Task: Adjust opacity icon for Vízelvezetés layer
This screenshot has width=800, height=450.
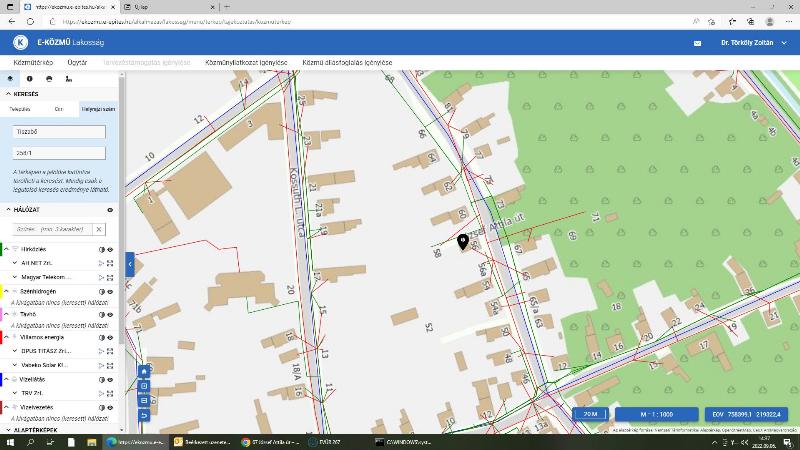Action: 102,408
